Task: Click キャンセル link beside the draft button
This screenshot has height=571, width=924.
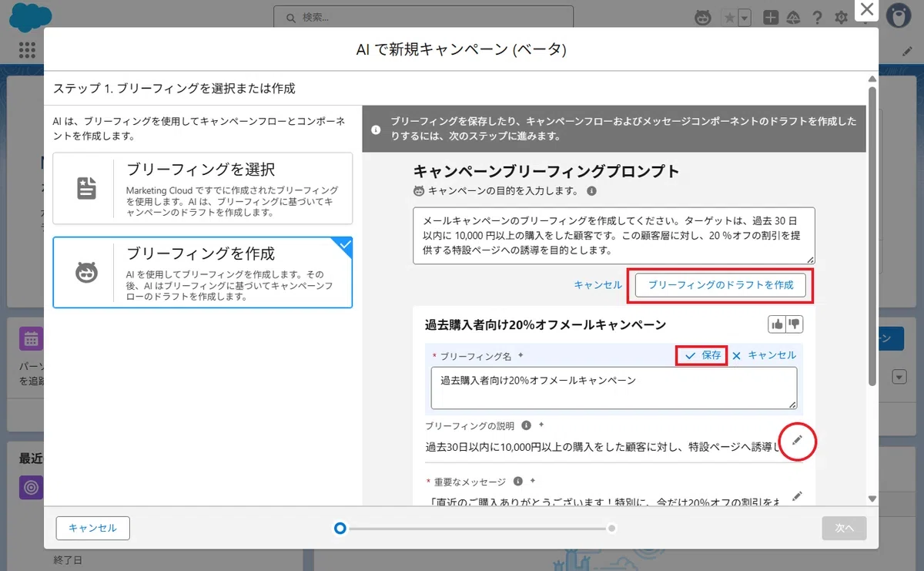Action: point(598,285)
